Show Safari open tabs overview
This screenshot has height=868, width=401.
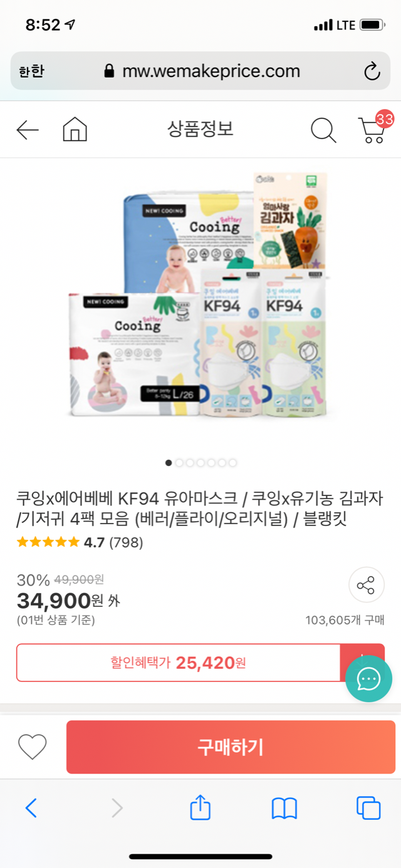point(368,808)
